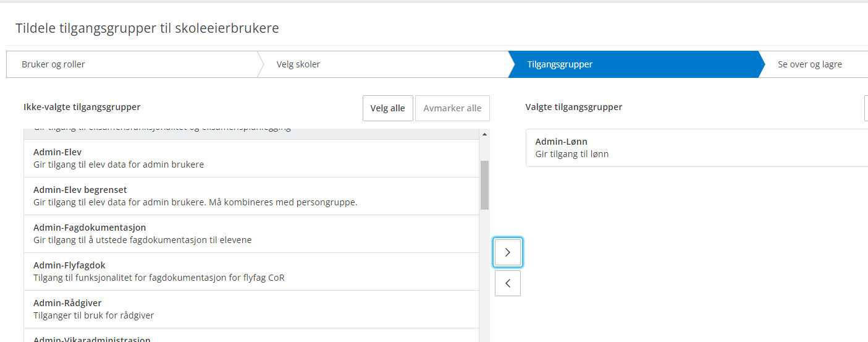Click the access group list scrollbar thumb
Image resolution: width=868 pixels, height=342 pixels.
click(484, 185)
